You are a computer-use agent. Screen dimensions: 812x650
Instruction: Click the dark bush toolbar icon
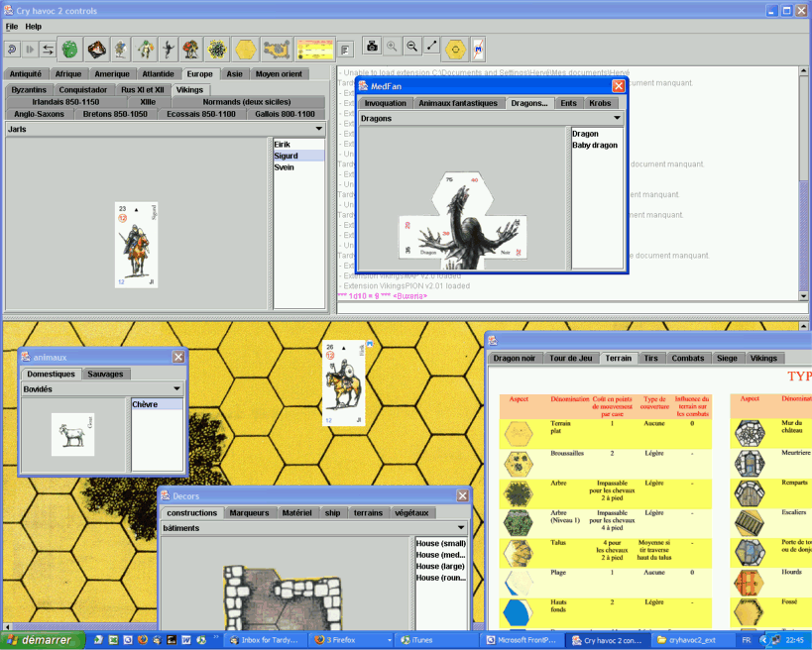(x=217, y=50)
